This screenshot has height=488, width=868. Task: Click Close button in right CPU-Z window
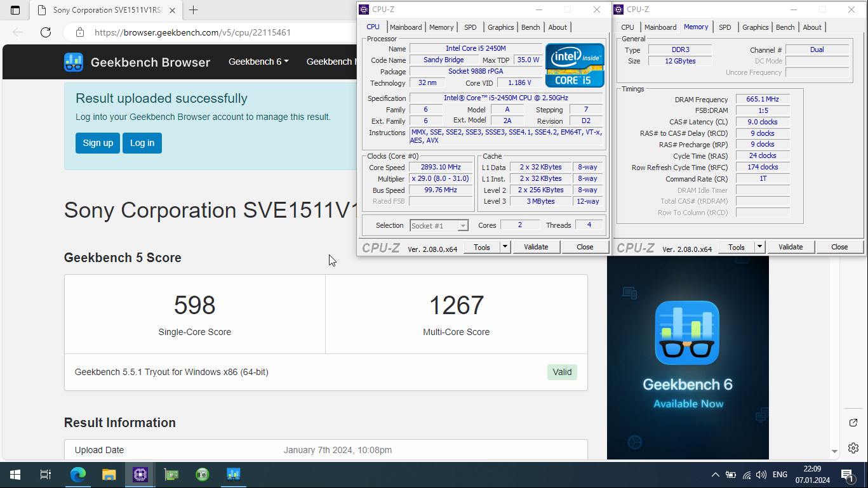839,247
